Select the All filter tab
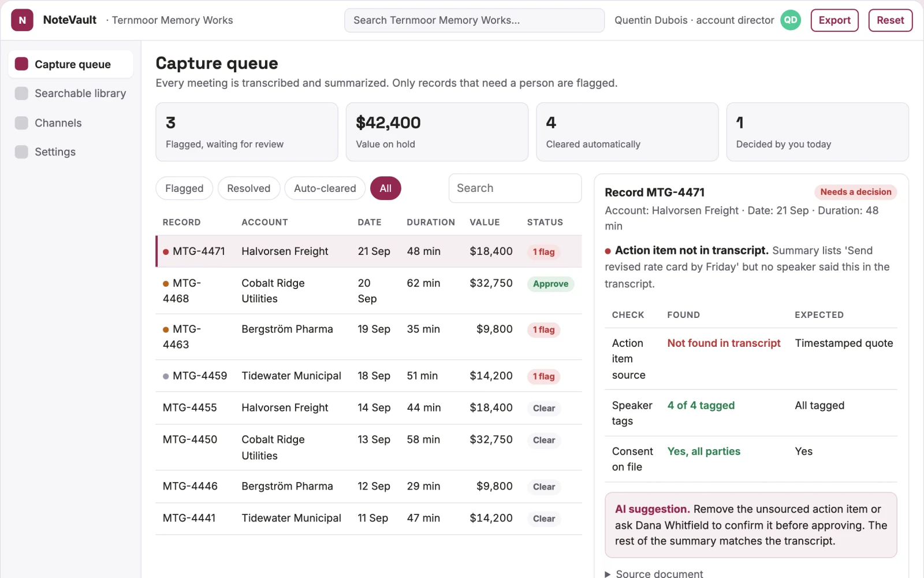This screenshot has width=924, height=578. (x=386, y=188)
